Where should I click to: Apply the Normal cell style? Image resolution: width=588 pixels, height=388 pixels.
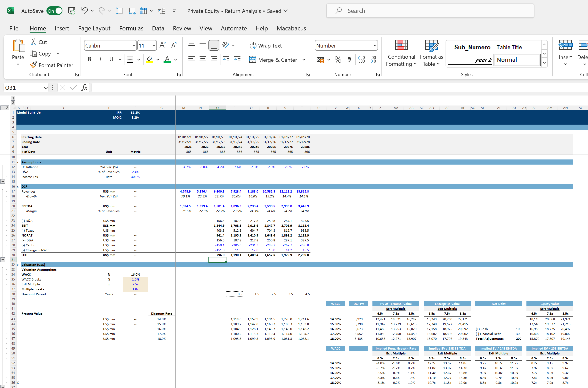(x=517, y=60)
